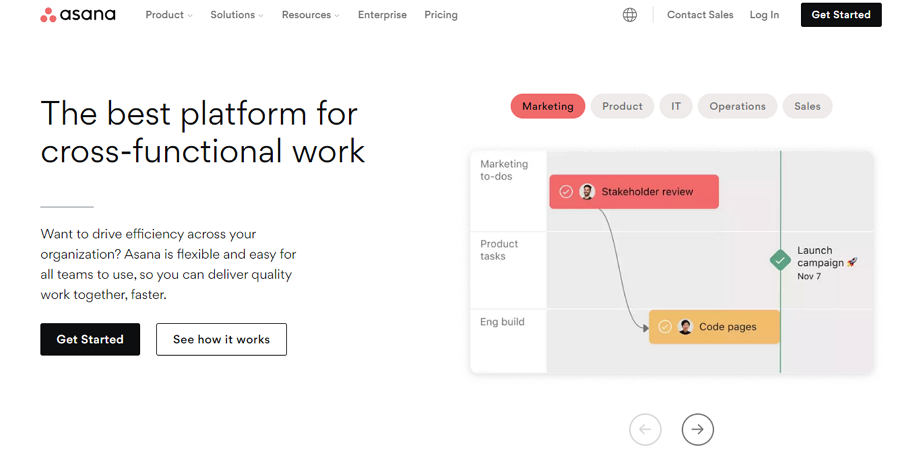Expand the Resources dropdown menu
The image size is (900, 470).
pos(310,15)
